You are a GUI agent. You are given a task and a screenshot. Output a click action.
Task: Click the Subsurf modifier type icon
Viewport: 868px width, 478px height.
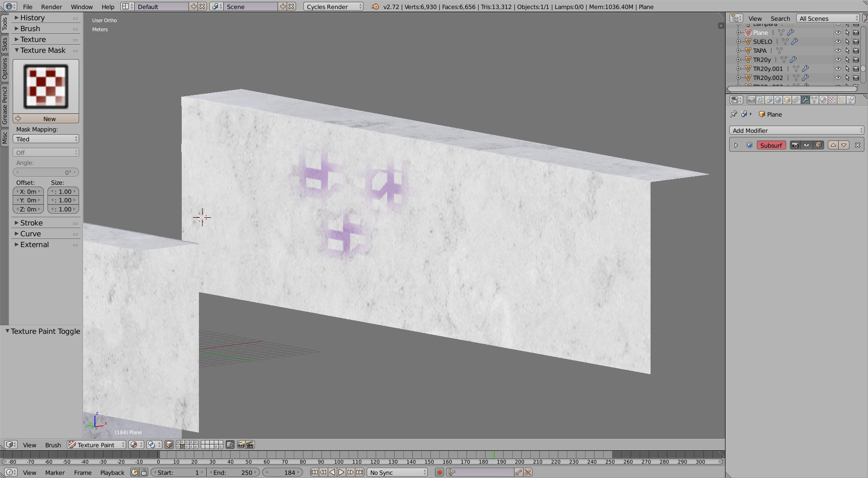[x=750, y=145]
